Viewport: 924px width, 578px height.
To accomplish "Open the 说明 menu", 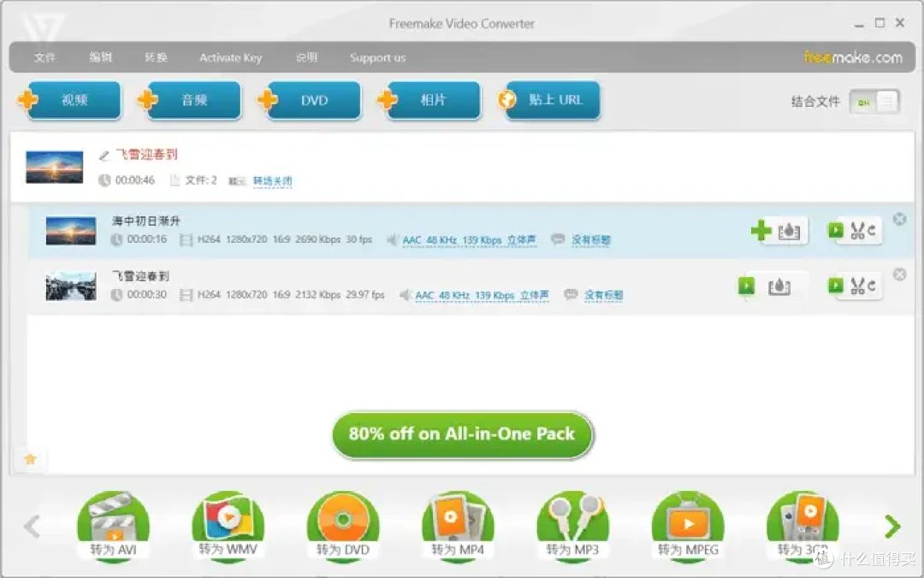I will [x=306, y=57].
